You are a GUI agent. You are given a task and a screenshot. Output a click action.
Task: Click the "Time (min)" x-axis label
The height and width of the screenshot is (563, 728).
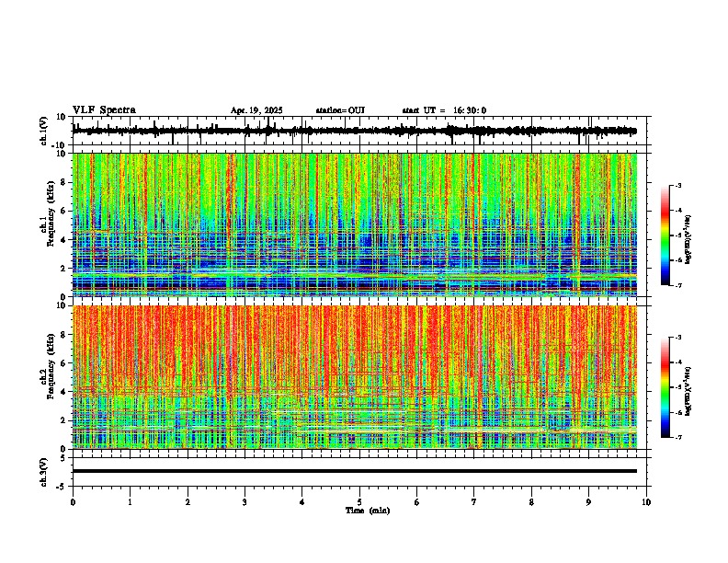coord(368,511)
